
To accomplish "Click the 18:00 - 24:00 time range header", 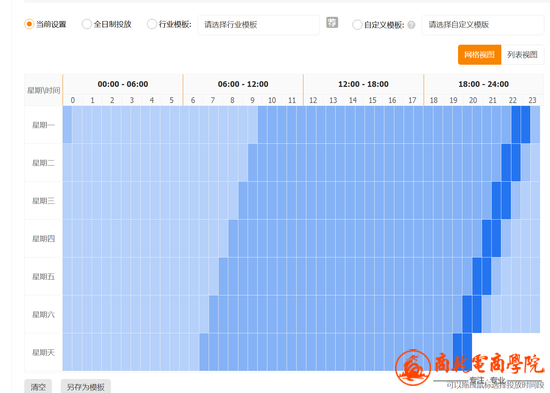I will 483,84.
